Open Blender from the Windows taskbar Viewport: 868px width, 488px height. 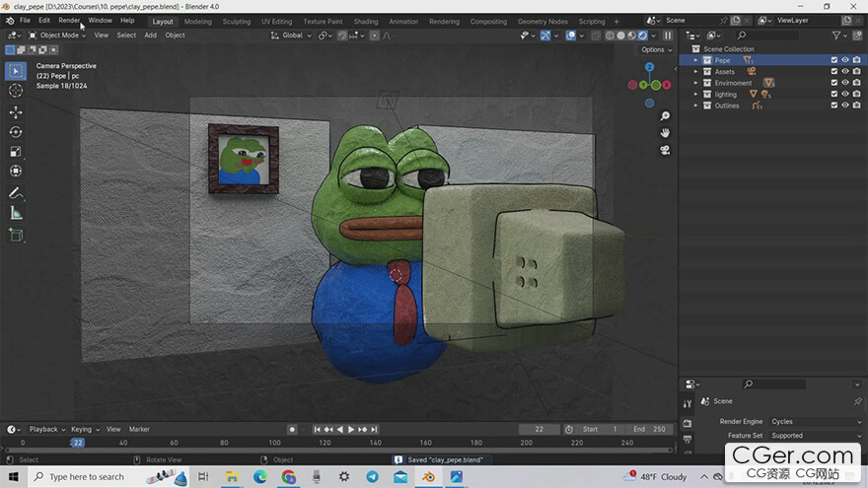tap(428, 477)
